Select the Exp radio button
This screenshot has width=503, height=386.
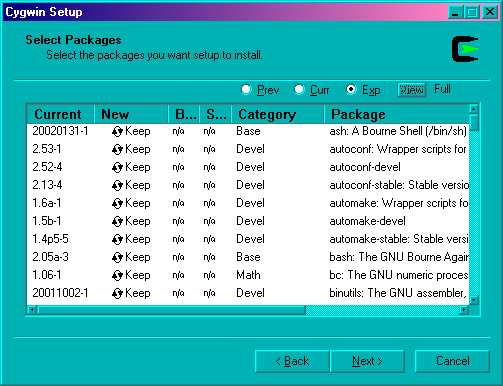(x=351, y=89)
